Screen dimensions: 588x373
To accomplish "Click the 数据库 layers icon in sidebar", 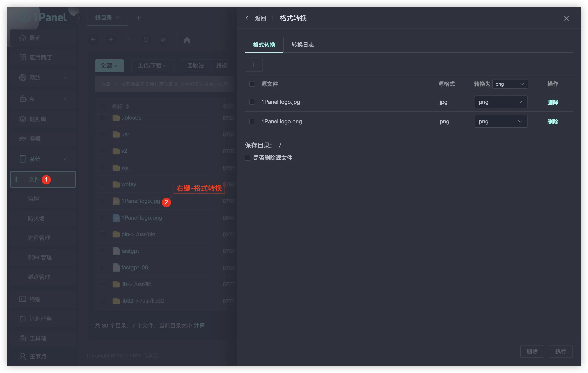I will coord(23,119).
